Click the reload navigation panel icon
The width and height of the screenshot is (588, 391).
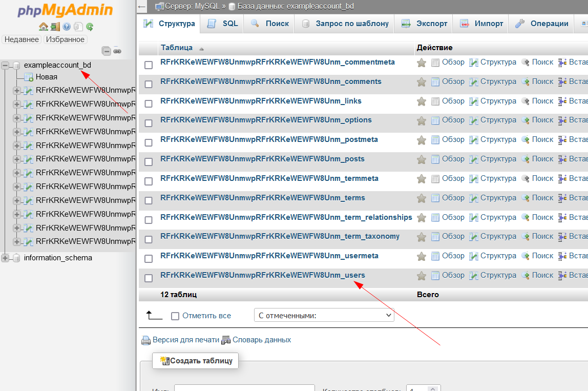click(x=90, y=27)
